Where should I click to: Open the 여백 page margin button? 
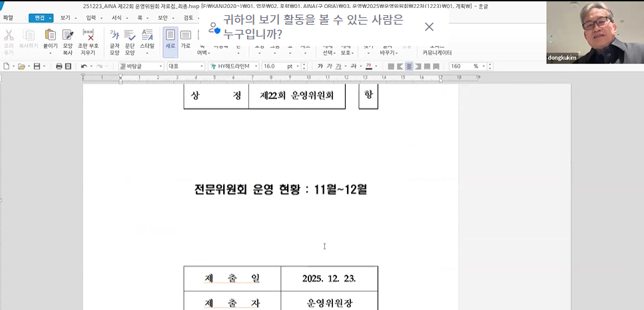tap(203, 50)
